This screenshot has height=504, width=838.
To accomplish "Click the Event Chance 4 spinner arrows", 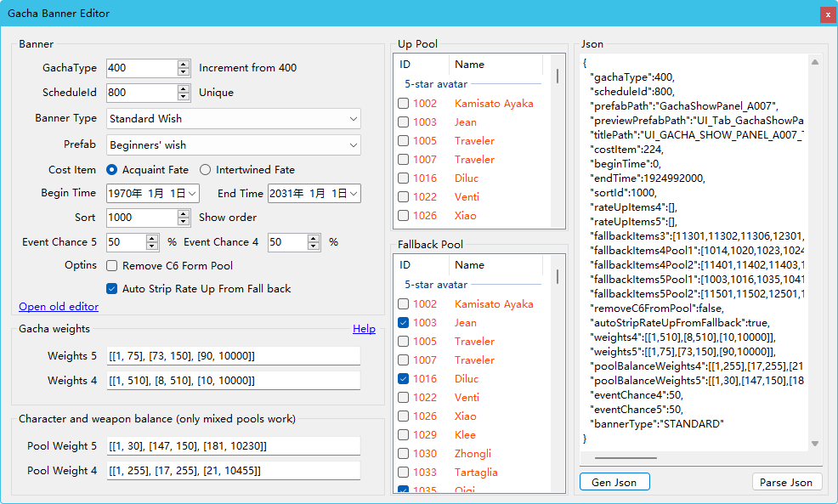I will pyautogui.click(x=313, y=242).
